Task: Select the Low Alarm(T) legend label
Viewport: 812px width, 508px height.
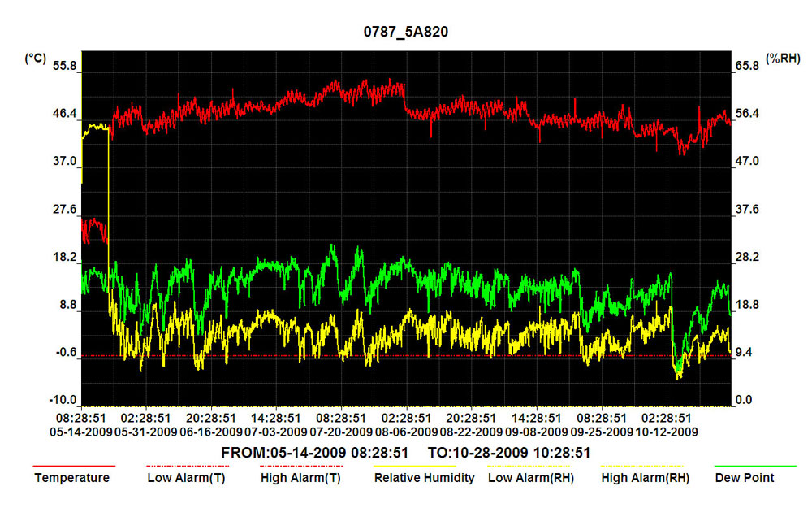Action: (187, 478)
